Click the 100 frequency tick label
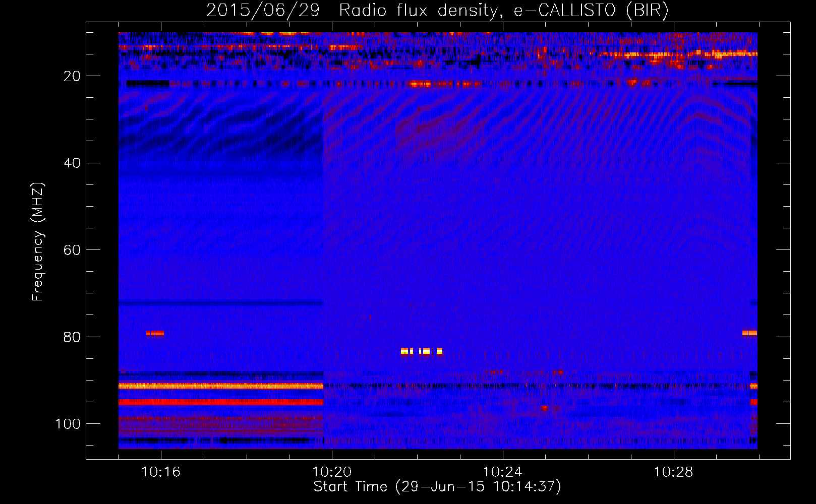Viewport: 816px width, 504px height. click(68, 424)
